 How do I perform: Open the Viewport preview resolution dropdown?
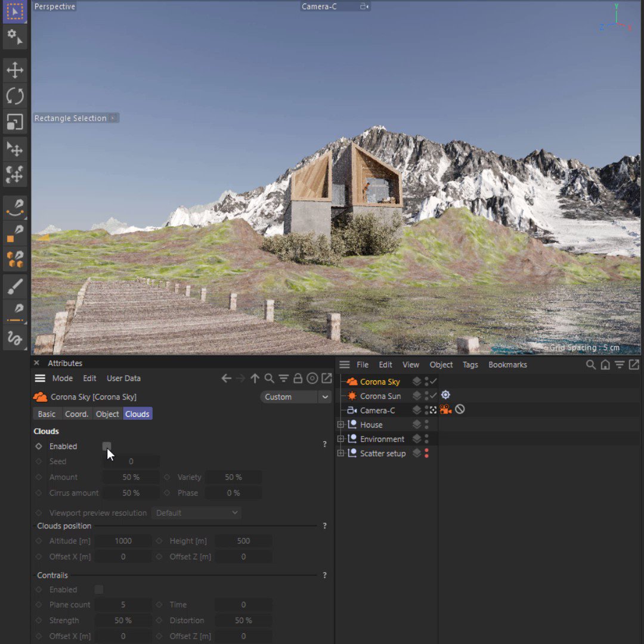196,513
